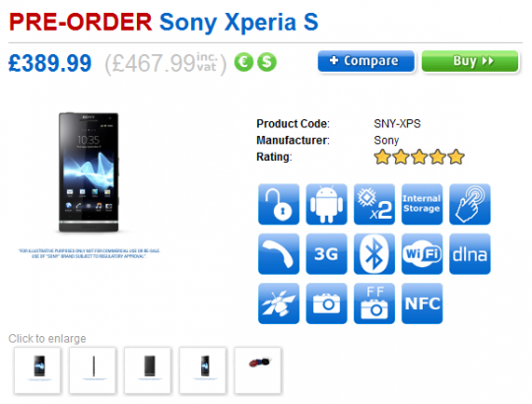Click the GPS satellite icon
This screenshot has width=532, height=404.
click(279, 303)
